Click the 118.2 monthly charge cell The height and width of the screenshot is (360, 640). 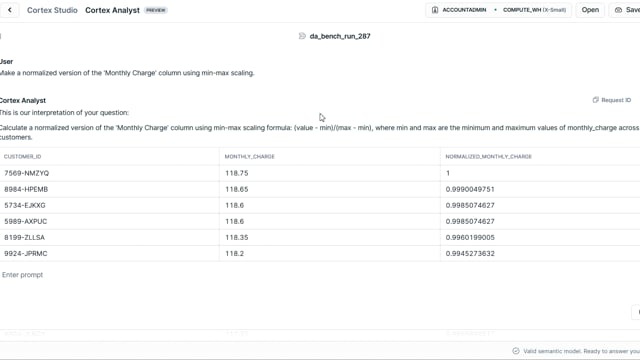[x=330, y=253]
